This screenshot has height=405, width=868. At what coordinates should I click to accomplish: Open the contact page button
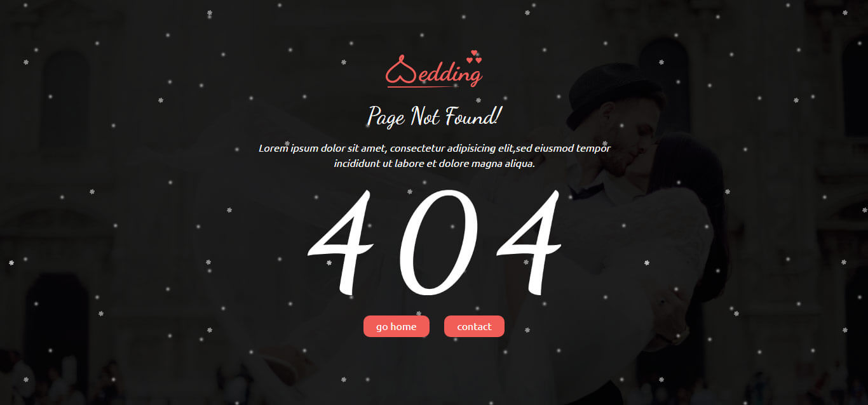click(x=474, y=326)
